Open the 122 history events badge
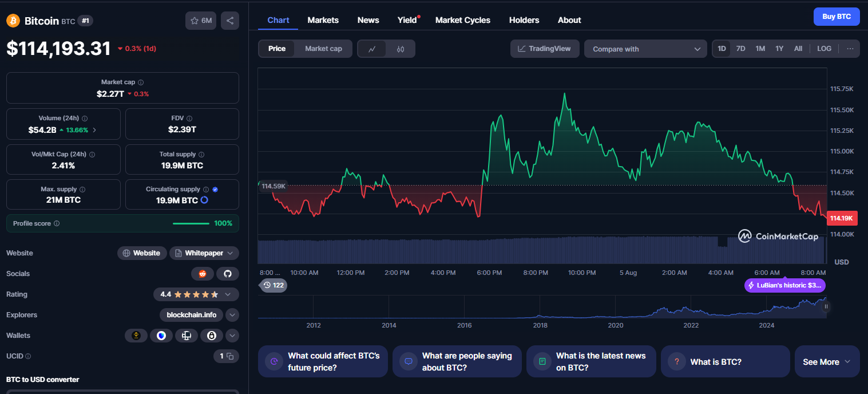 (274, 285)
